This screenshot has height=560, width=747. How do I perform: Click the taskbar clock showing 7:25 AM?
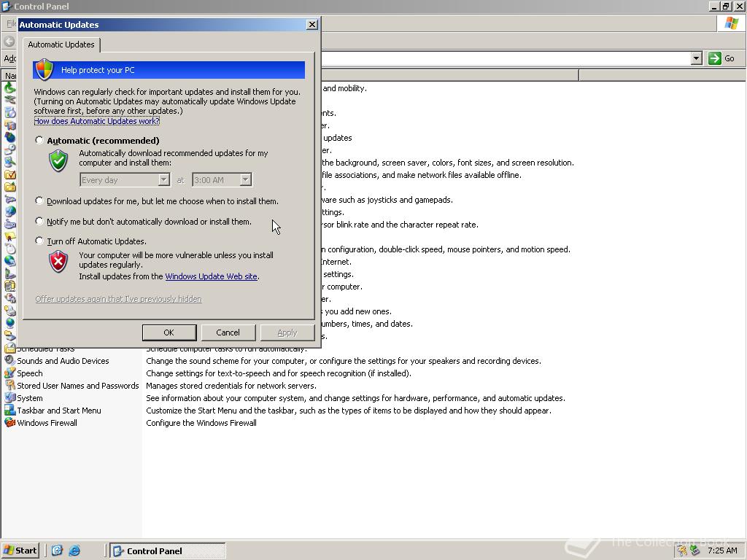722,551
